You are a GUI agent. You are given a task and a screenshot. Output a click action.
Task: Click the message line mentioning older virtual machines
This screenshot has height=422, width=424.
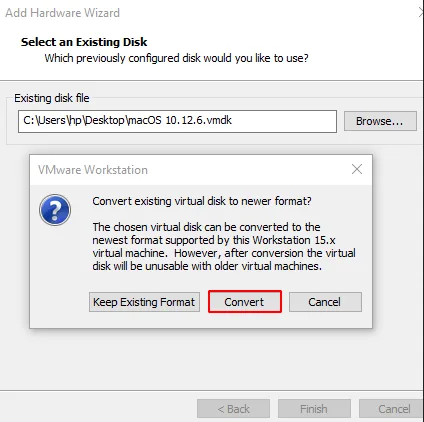(207, 266)
